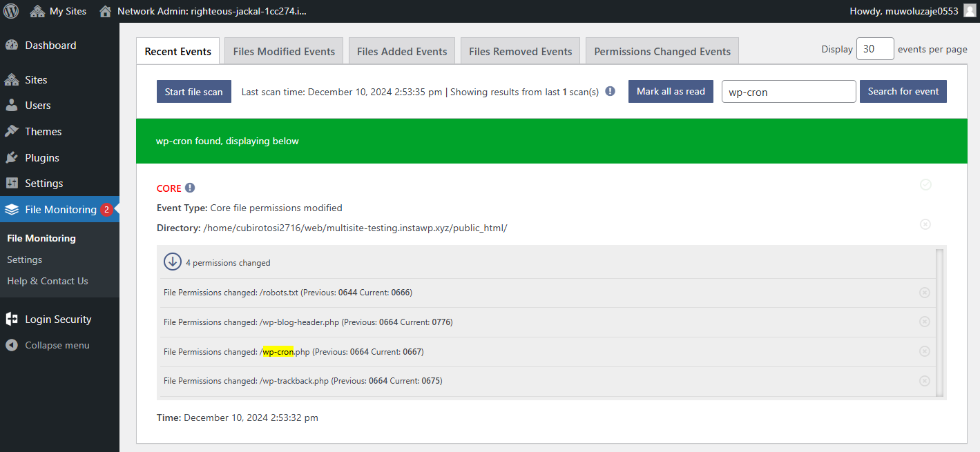
Task: Click the WordPress logo icon
Action: [11, 11]
